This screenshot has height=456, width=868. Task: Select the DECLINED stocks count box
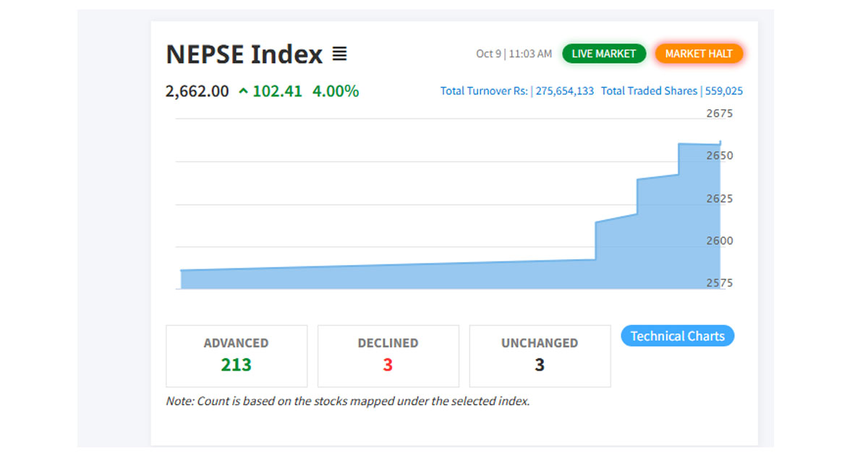[x=388, y=355]
